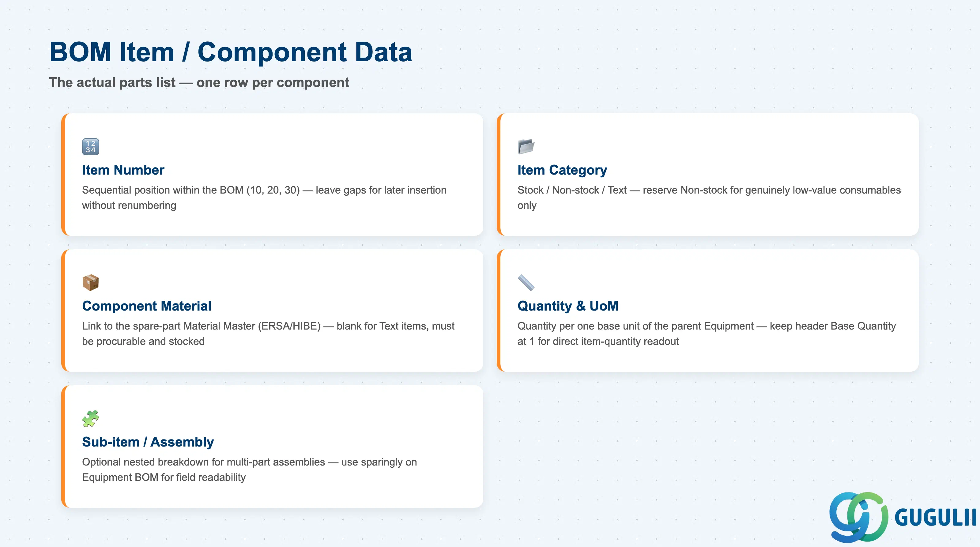Click the ERSA/HIBE Material Master description
This screenshot has height=547, width=980.
coord(268,334)
